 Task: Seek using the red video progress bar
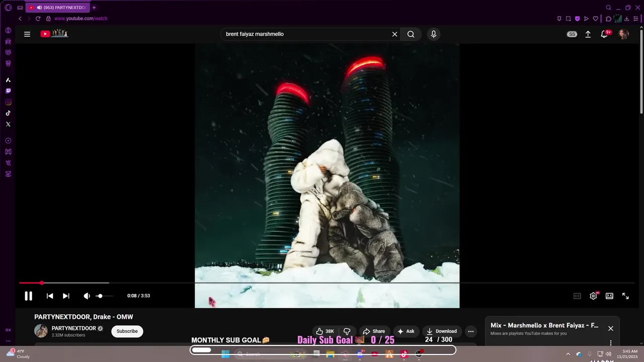tap(327, 283)
